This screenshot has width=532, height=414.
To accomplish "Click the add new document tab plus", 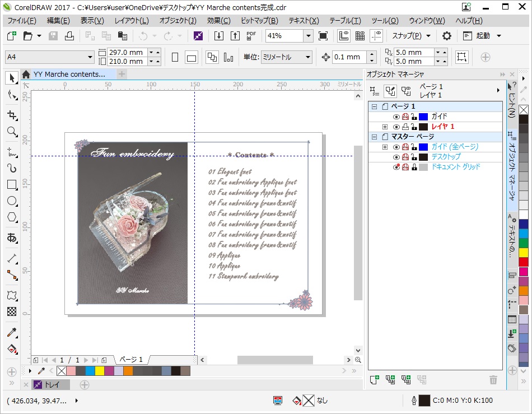I will pos(122,74).
